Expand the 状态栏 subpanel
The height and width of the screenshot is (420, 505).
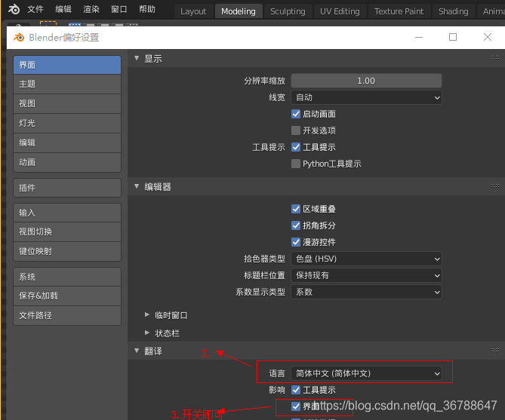[147, 333]
